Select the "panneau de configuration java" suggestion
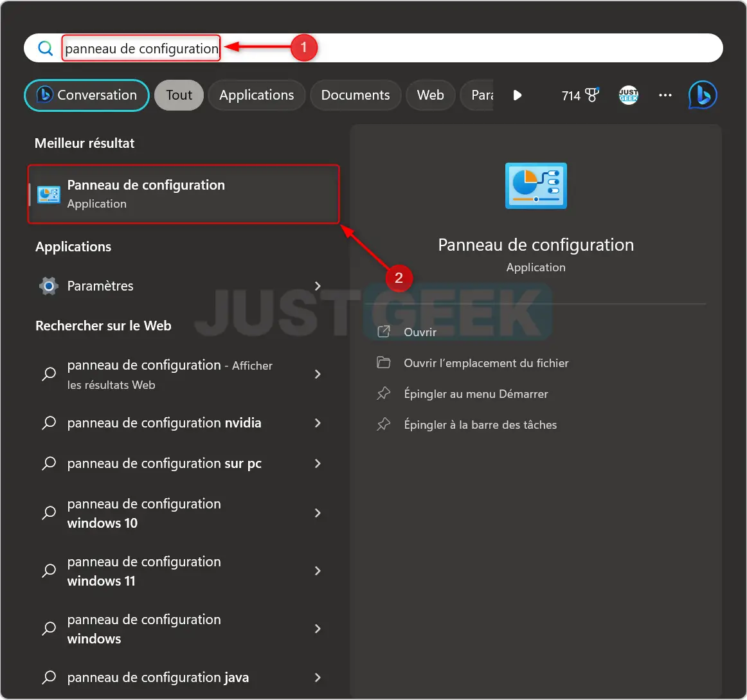This screenshot has width=747, height=700. [x=183, y=678]
